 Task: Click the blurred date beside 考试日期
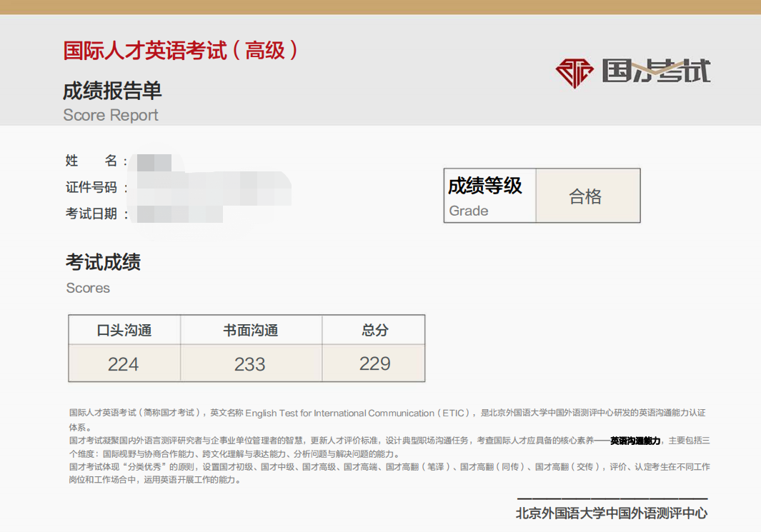[x=179, y=214]
